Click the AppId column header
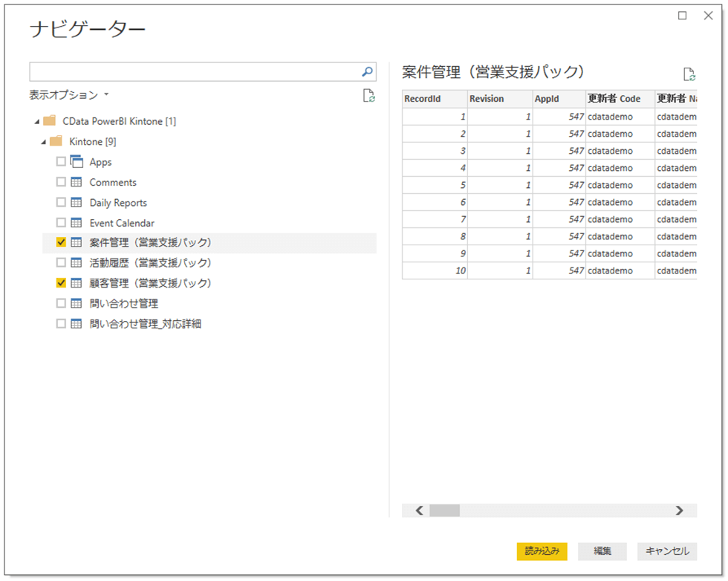728x581 pixels. pos(559,99)
